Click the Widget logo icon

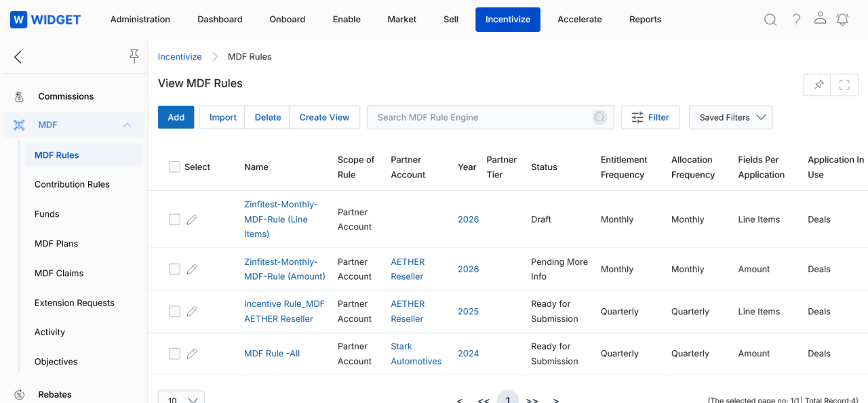19,20
